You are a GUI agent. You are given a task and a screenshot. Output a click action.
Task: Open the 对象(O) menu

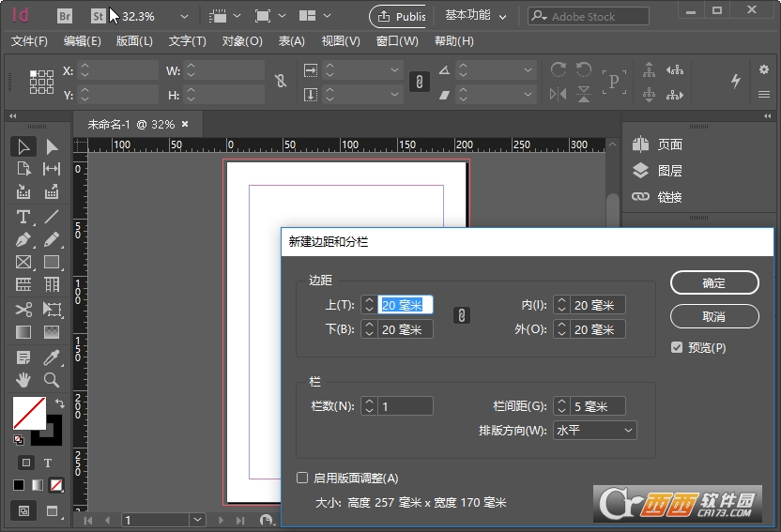pyautogui.click(x=242, y=41)
